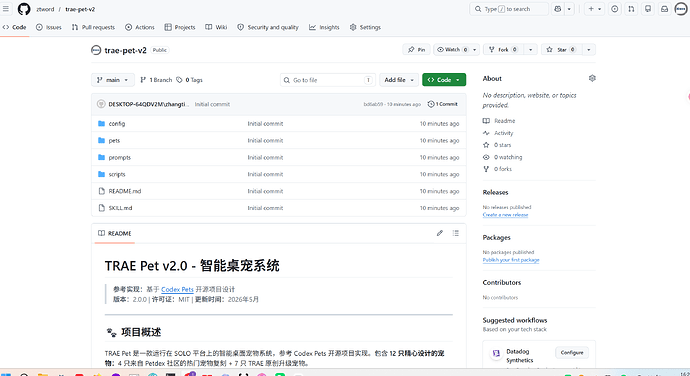Switch to the Pull requests tab
690x376 pixels.
[x=93, y=27]
